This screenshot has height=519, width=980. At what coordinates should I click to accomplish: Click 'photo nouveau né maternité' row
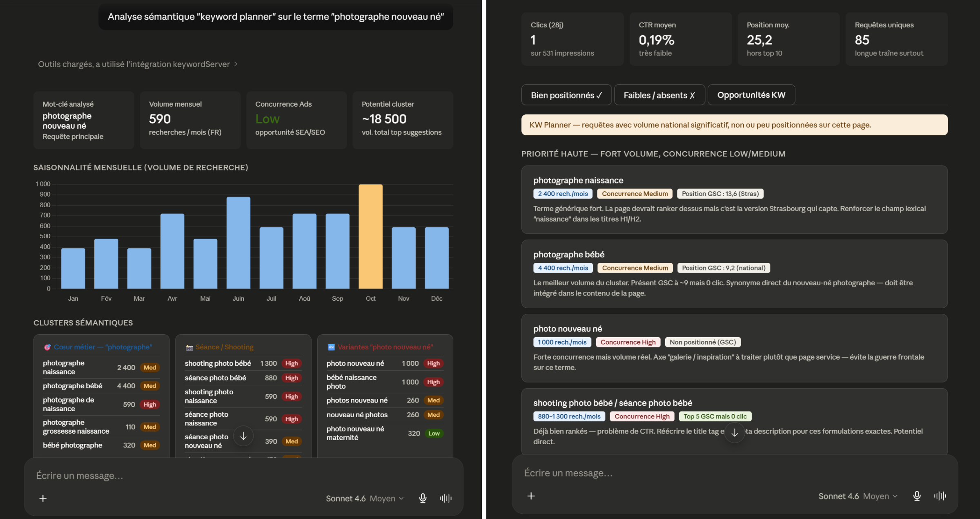(x=385, y=433)
